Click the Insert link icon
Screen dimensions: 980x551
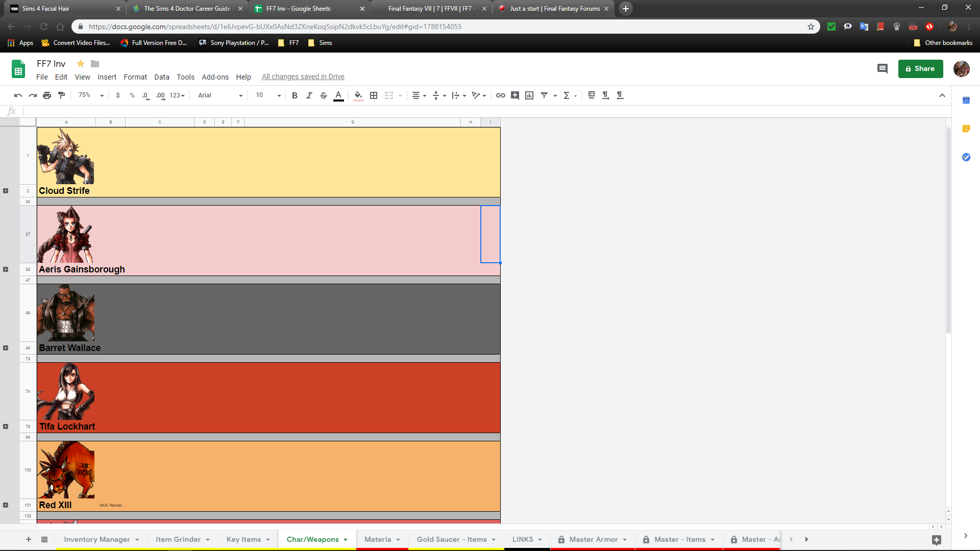coord(501,95)
